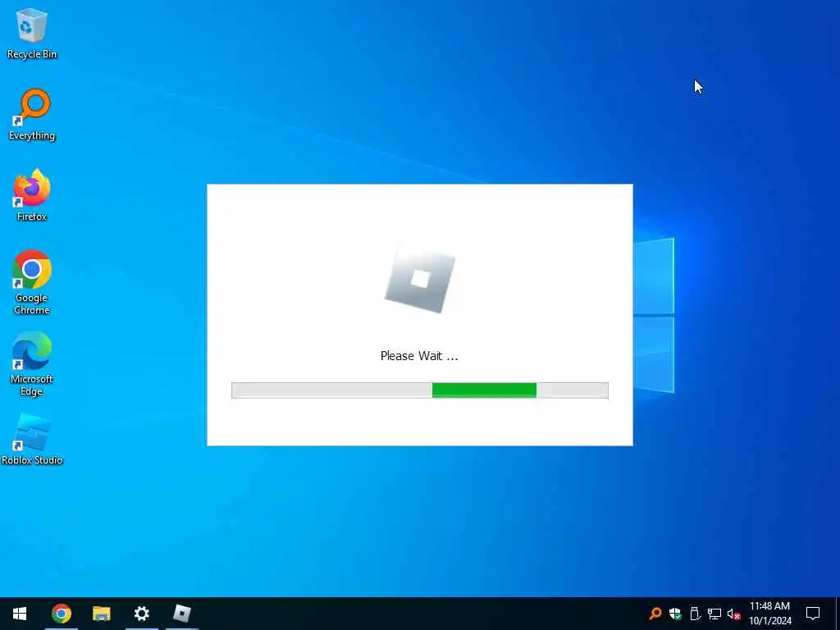Open the Action Center notifications icon
This screenshot has width=840, height=630.
point(813,614)
